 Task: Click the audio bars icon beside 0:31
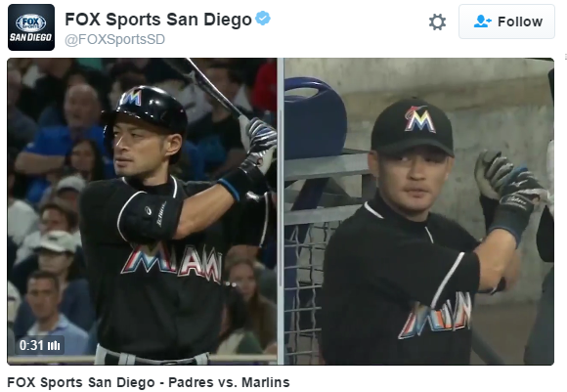tap(54, 346)
